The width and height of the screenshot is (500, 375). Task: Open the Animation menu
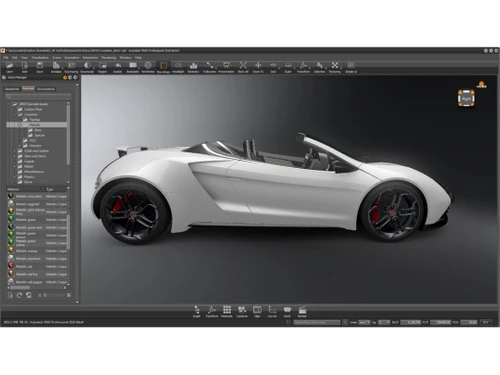(72, 58)
